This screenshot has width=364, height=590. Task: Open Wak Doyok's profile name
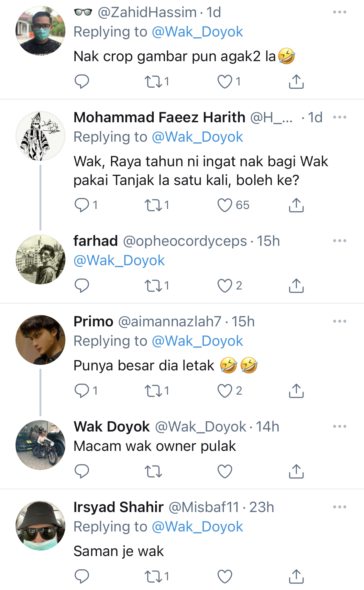[x=112, y=427]
